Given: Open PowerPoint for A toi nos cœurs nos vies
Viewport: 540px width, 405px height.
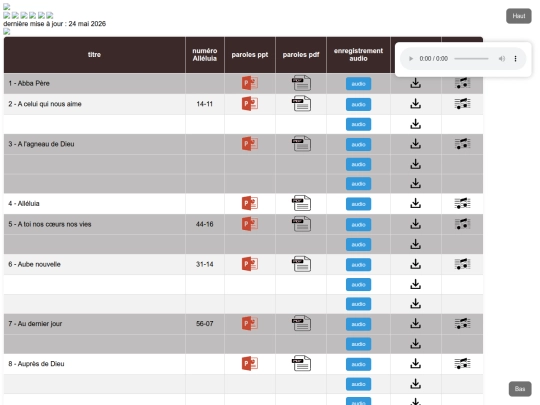Looking at the screenshot, I should (250, 224).
